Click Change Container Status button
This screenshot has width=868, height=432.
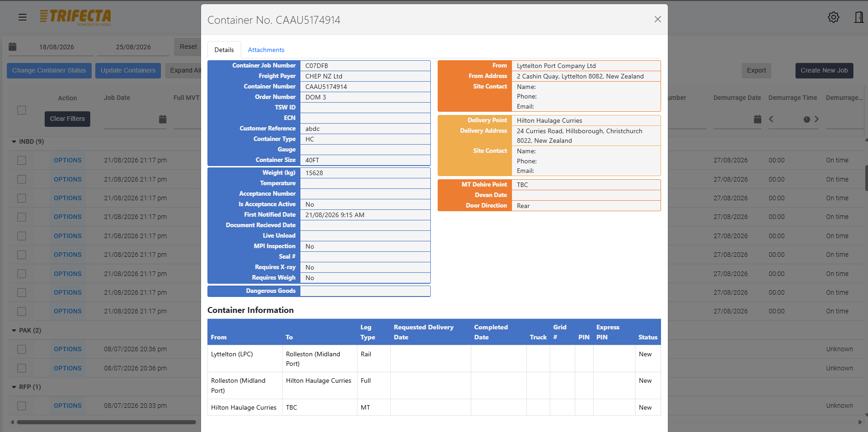(x=49, y=70)
